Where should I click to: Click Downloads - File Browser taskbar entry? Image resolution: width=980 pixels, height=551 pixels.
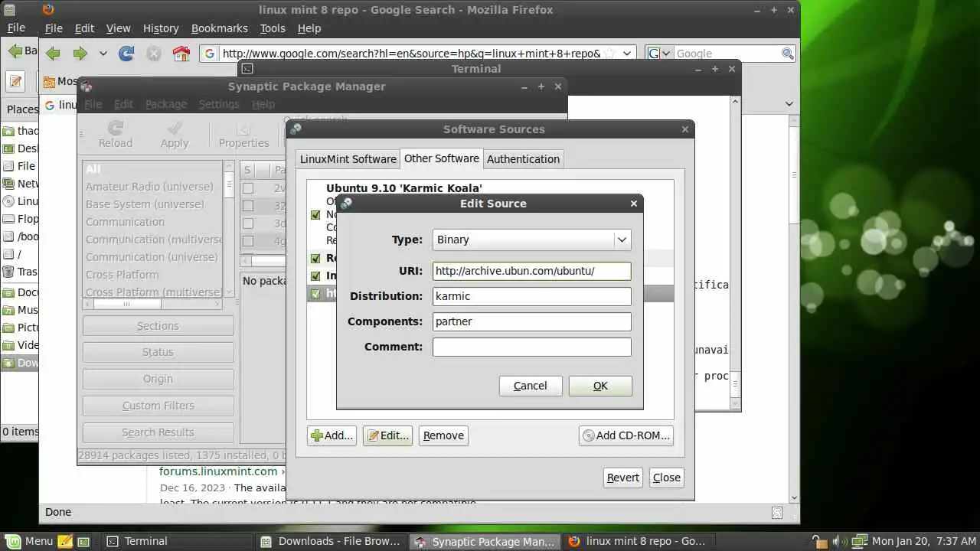331,541
